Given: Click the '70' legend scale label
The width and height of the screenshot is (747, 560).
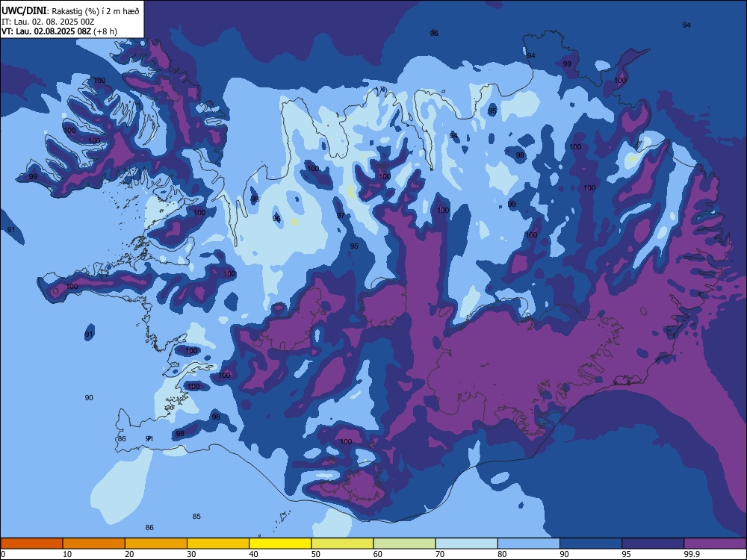Looking at the screenshot, I should (440, 554).
